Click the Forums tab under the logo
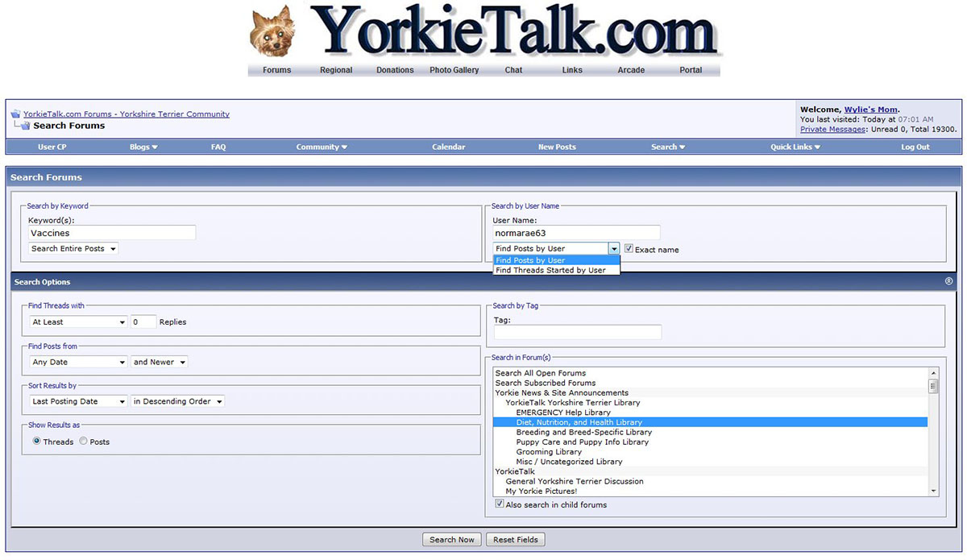The width and height of the screenshot is (967, 560). click(277, 70)
